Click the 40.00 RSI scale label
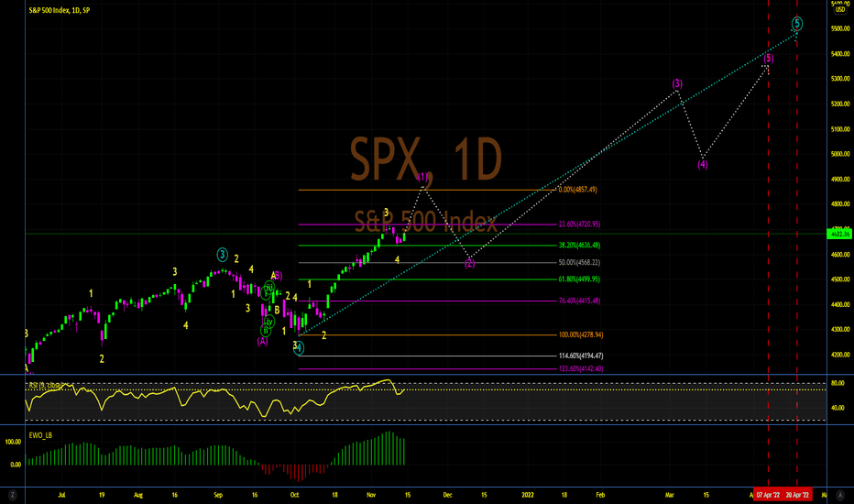Screen dimensions: 854x504 coord(838,408)
